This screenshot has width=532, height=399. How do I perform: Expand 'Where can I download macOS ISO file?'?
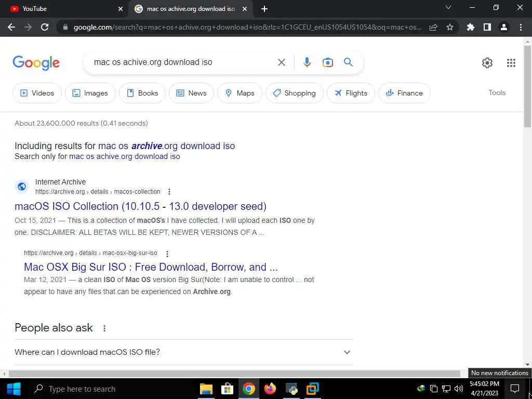pos(183,352)
